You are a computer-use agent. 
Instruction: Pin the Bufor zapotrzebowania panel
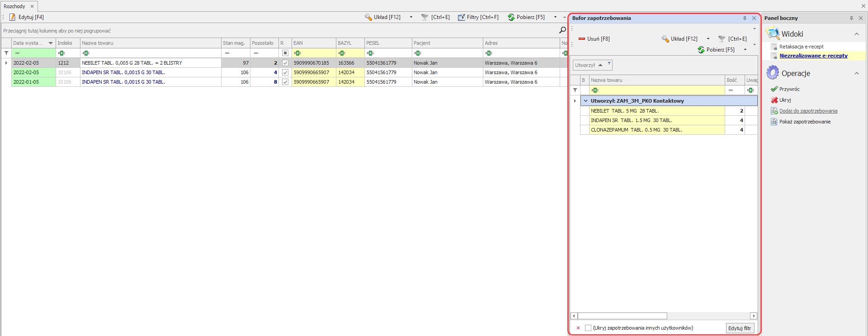point(745,18)
